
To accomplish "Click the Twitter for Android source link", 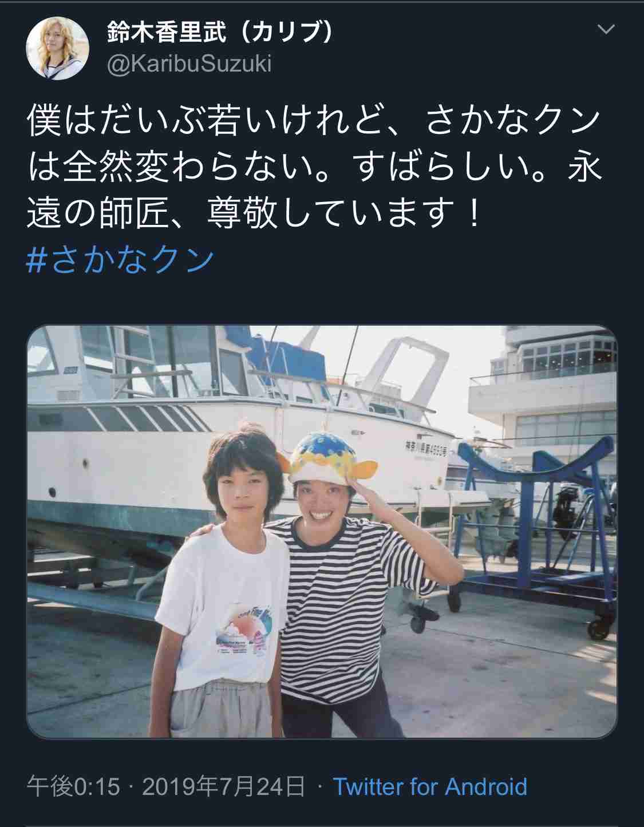I will (430, 786).
